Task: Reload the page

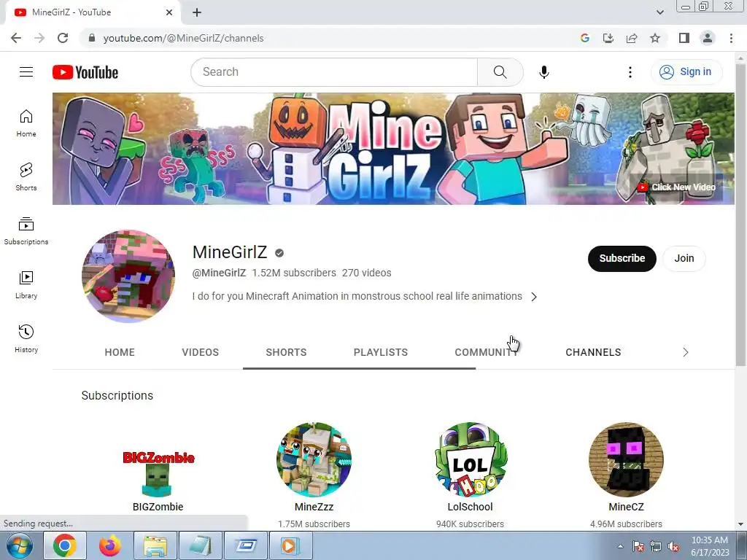Action: pos(63,38)
